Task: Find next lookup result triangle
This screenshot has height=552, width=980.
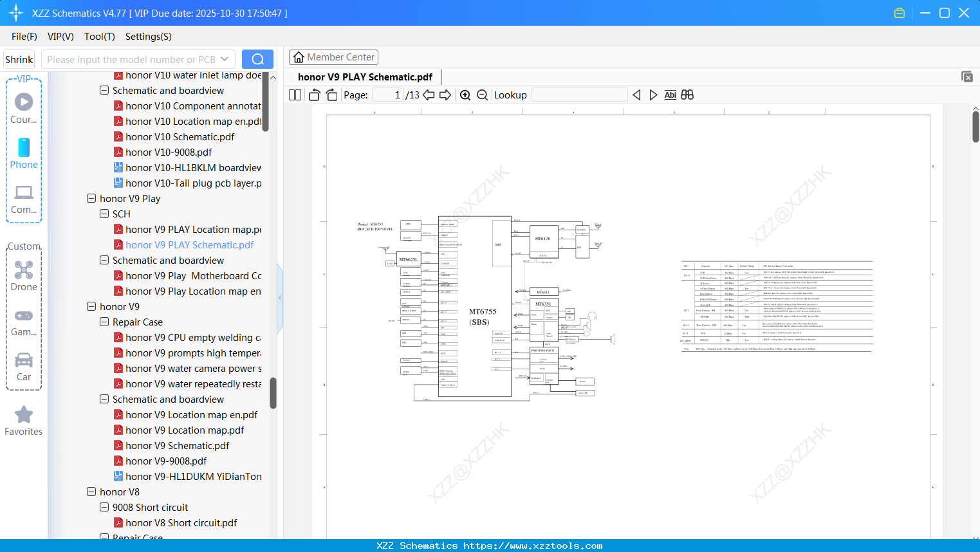Action: [x=653, y=95]
